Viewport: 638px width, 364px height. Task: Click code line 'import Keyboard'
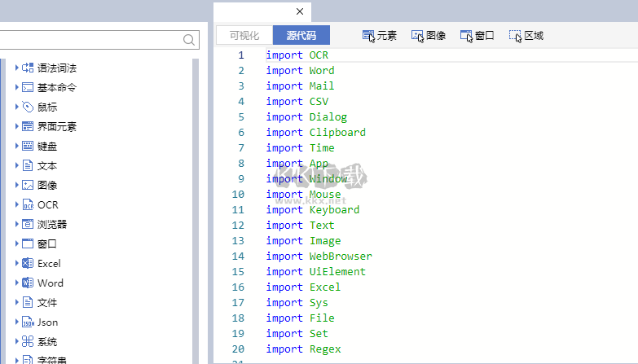coord(313,210)
